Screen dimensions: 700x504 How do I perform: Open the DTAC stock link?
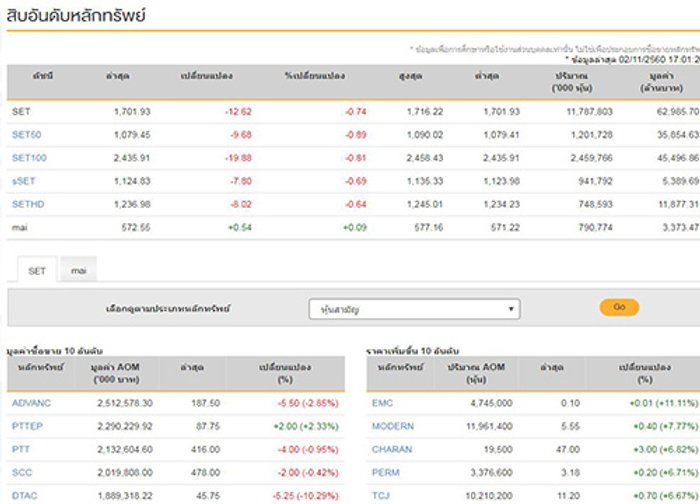[x=25, y=496]
